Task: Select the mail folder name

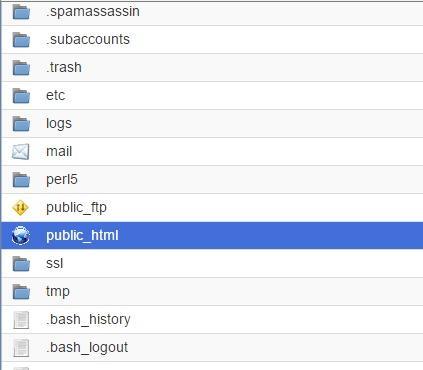Action: click(59, 151)
